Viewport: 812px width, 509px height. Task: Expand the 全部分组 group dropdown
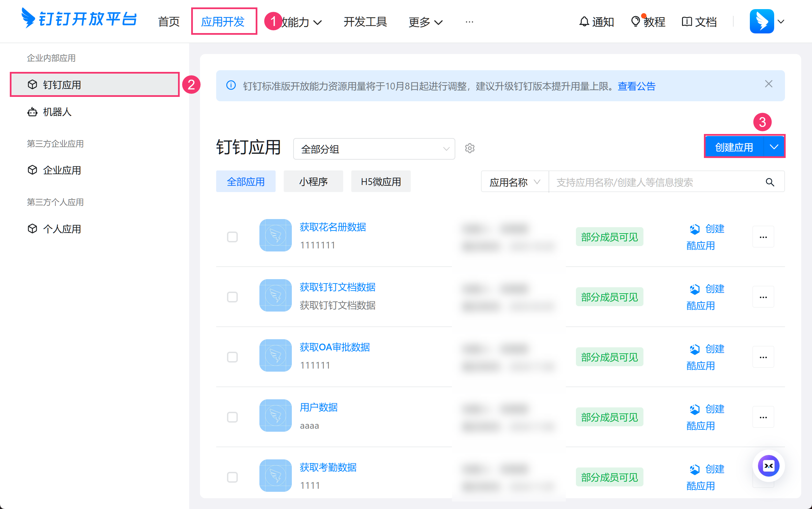point(374,149)
